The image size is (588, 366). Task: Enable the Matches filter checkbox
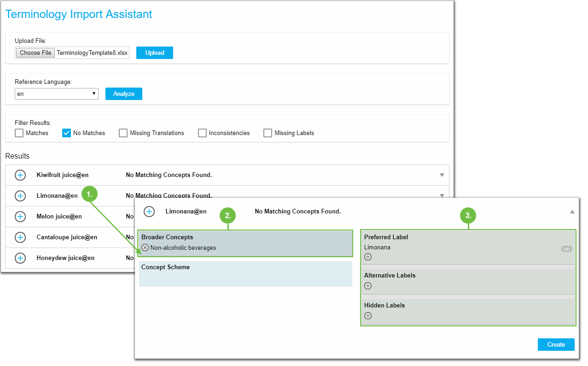(19, 133)
